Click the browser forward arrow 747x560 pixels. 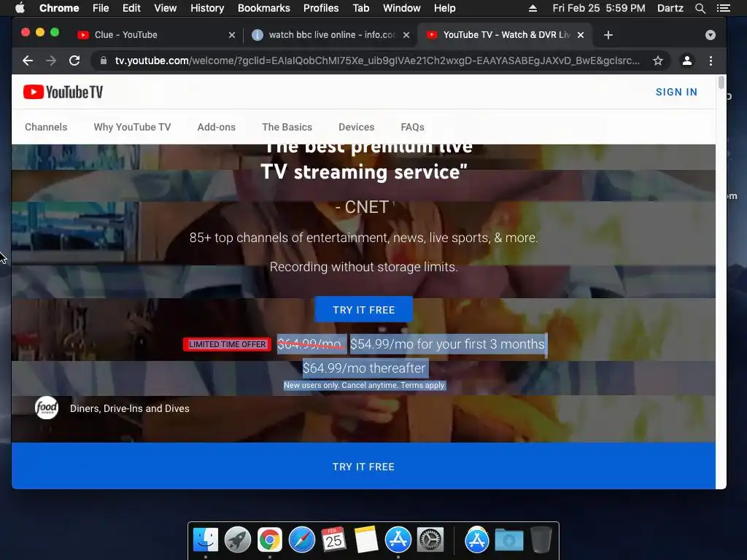pos(51,61)
